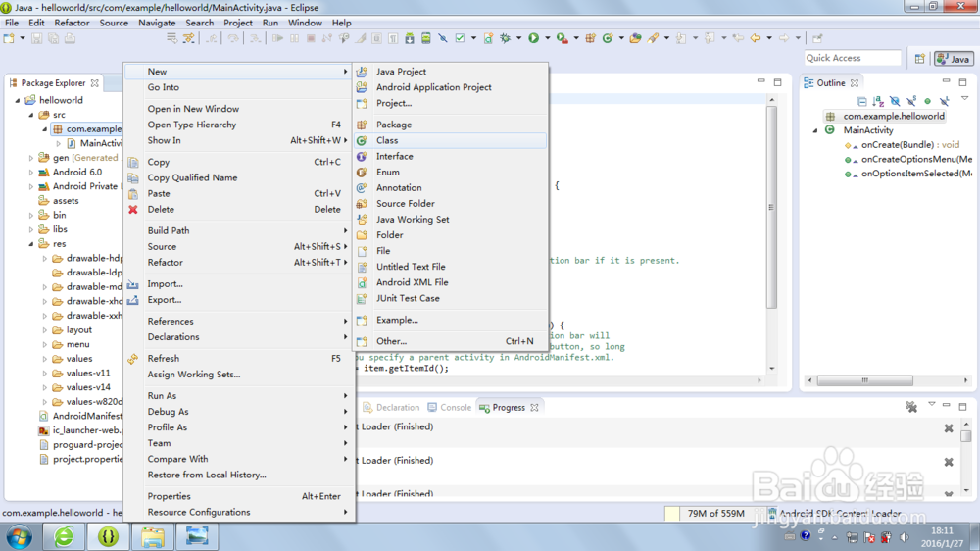
Task: Collapse the MainActivity node in Outline
Action: (815, 130)
